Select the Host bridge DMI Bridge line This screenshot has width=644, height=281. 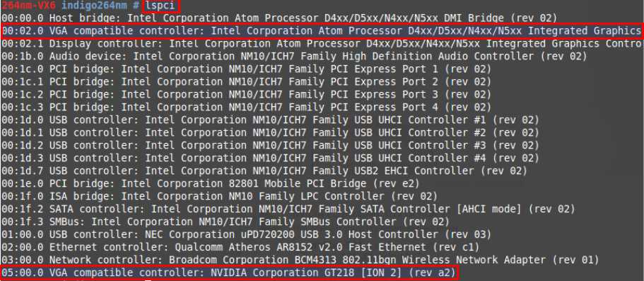[x=279, y=18]
